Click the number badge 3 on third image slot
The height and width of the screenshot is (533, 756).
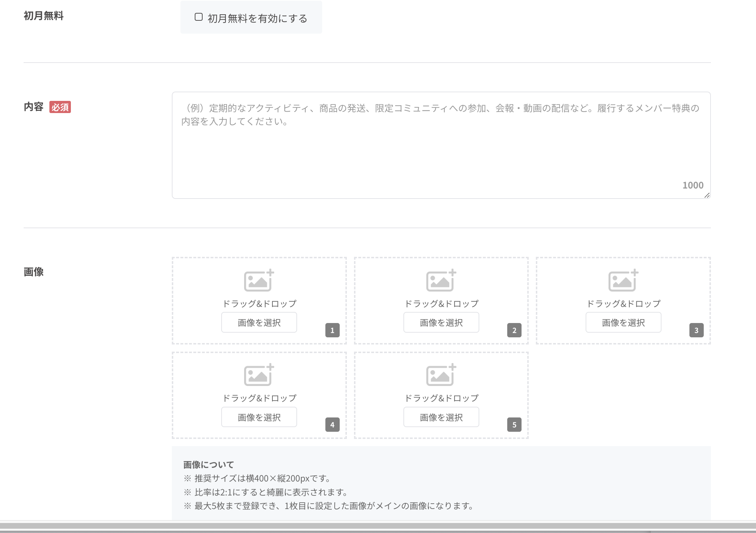[x=696, y=331]
